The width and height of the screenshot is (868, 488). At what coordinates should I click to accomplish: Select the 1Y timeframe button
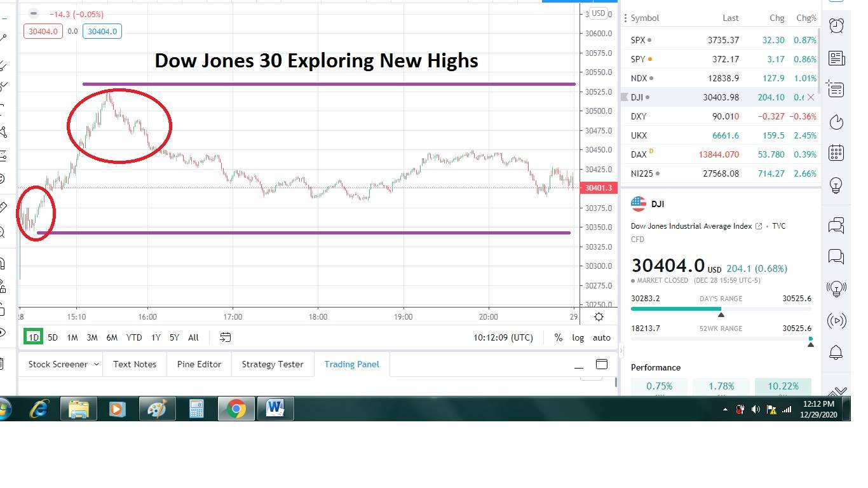tap(156, 337)
